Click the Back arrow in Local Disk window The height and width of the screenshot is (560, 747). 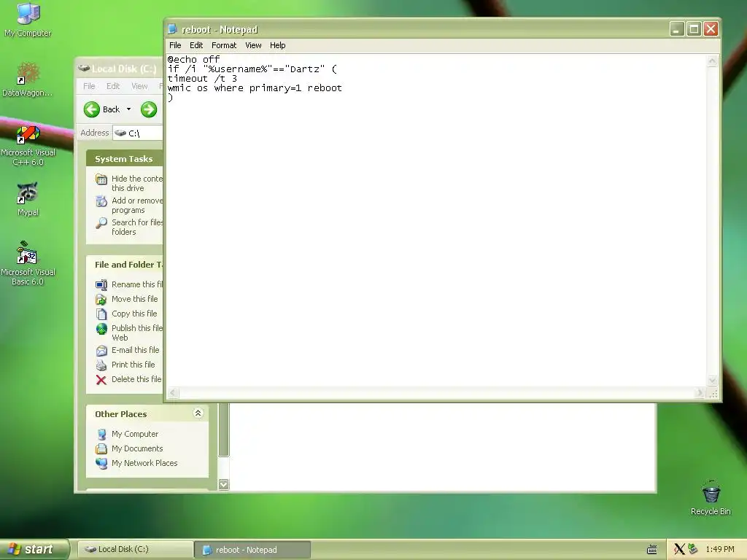tap(91, 109)
